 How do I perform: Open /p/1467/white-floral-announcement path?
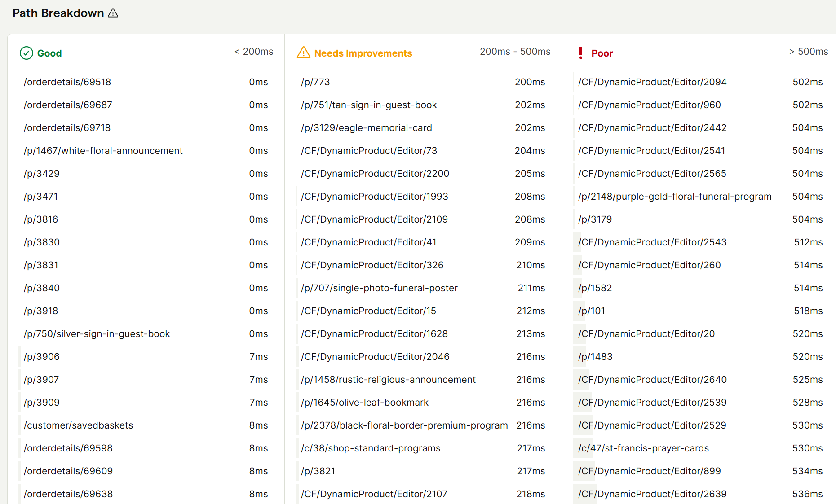click(103, 151)
